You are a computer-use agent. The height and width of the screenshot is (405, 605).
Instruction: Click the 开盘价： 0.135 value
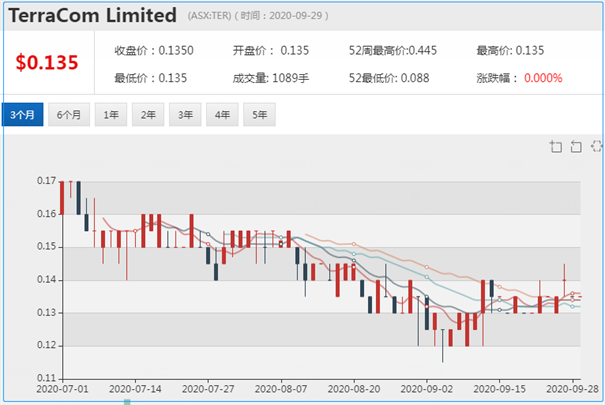tap(271, 51)
